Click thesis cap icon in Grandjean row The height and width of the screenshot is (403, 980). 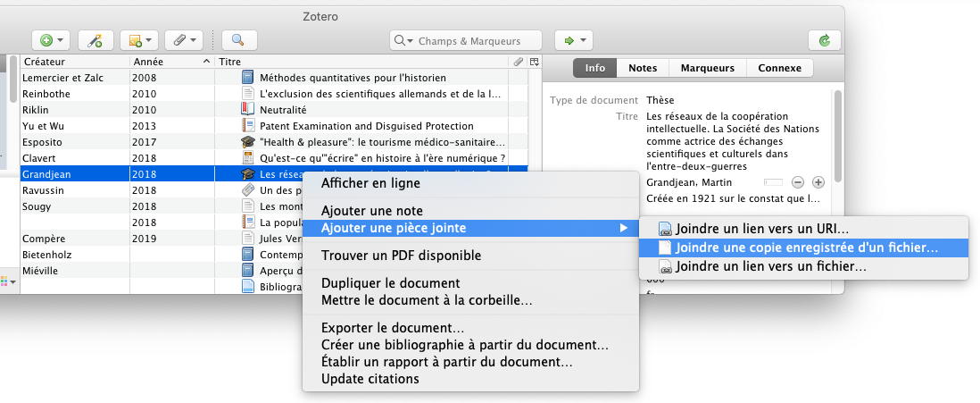[248, 174]
